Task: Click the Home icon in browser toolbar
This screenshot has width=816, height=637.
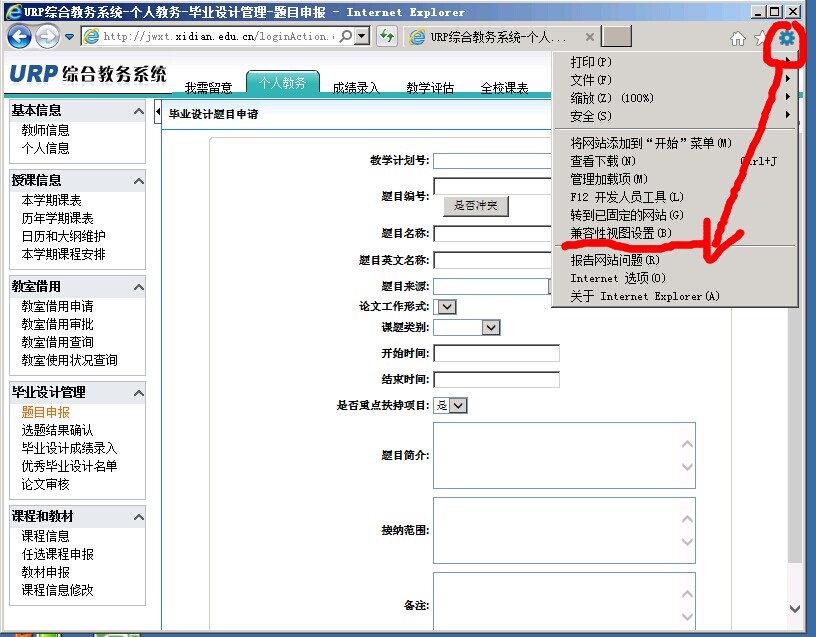Action: (x=738, y=38)
